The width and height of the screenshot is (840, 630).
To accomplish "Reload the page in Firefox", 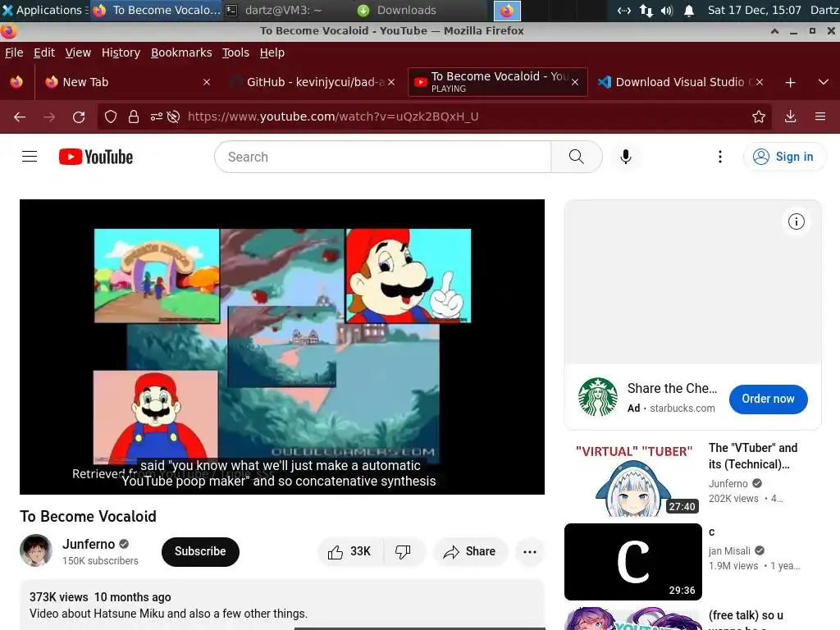I will pyautogui.click(x=79, y=116).
